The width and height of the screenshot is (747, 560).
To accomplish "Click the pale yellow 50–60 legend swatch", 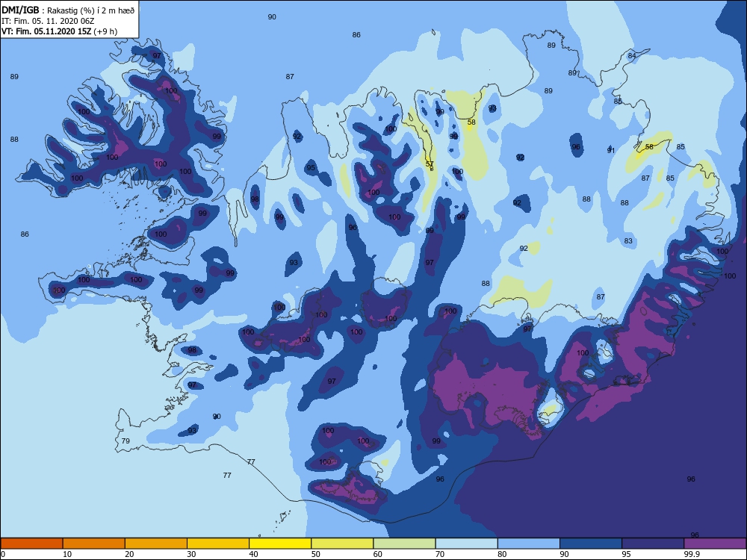I will point(342,544).
